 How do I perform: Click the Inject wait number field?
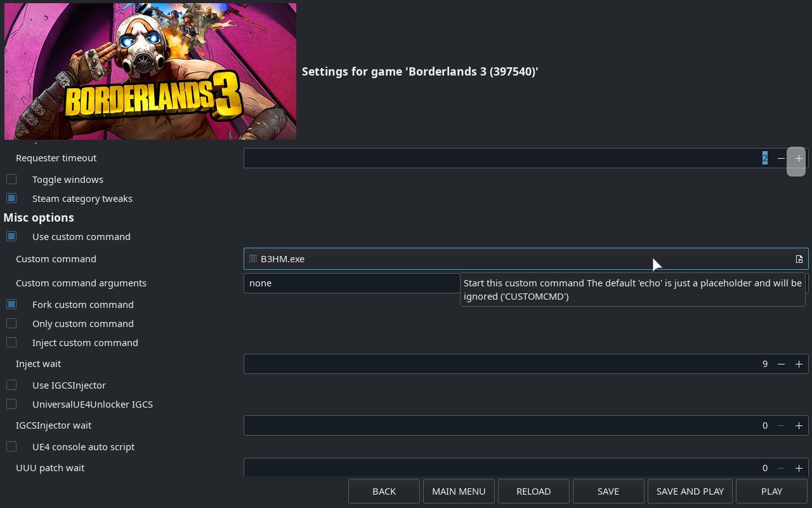click(526, 364)
